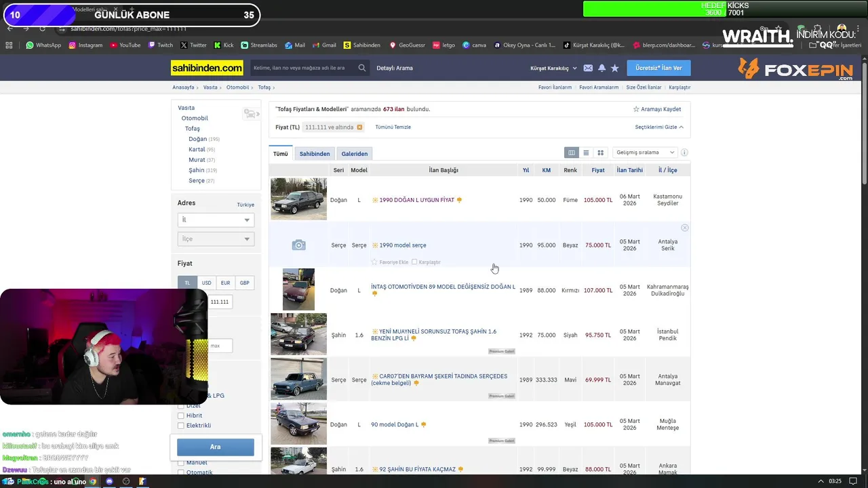Select the EUR currency toggle
Screen dimensions: 868x488
[225, 283]
